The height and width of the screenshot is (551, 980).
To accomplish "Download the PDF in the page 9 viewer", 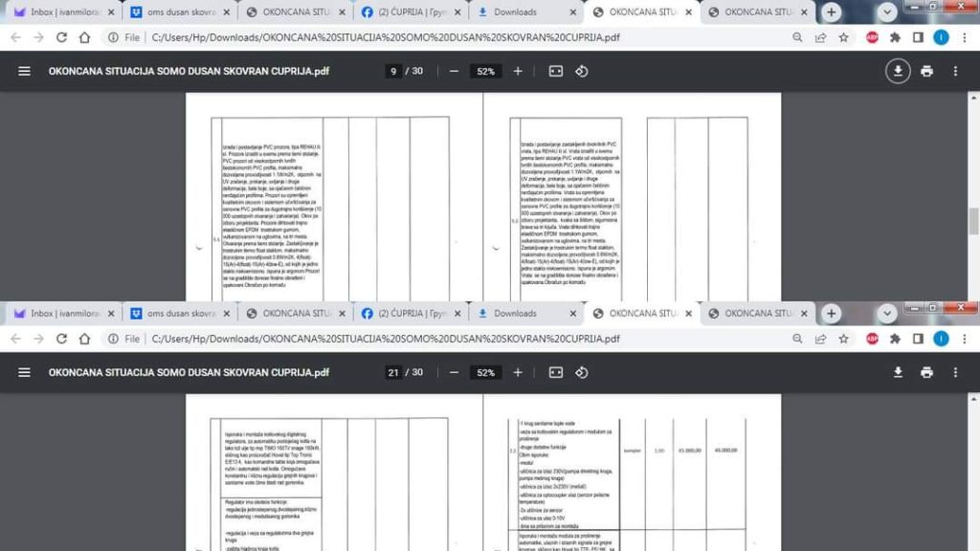I will click(x=898, y=72).
